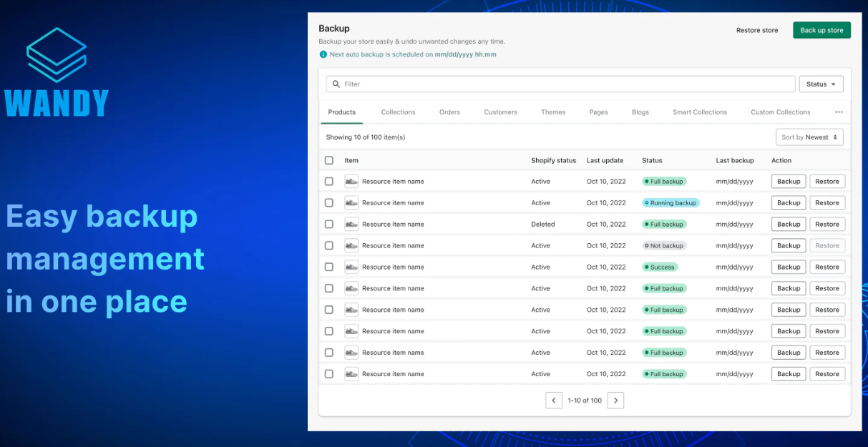Tick the checkbox for the Success row

point(329,267)
